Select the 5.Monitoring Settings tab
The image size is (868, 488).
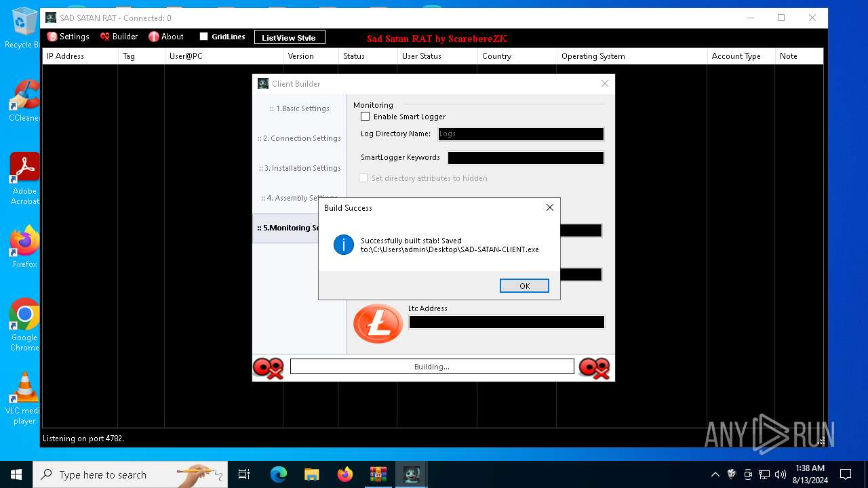[x=285, y=228]
